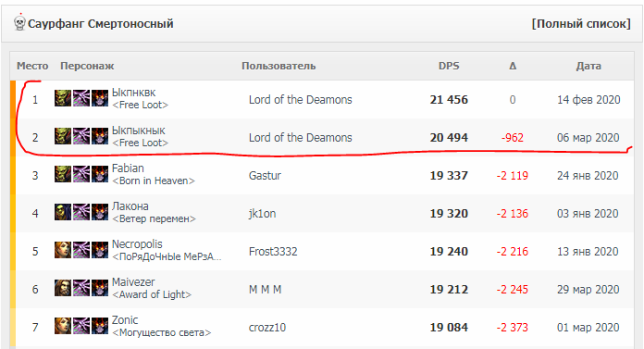Click the Дата column header
The width and height of the screenshot is (644, 349).
[588, 66]
